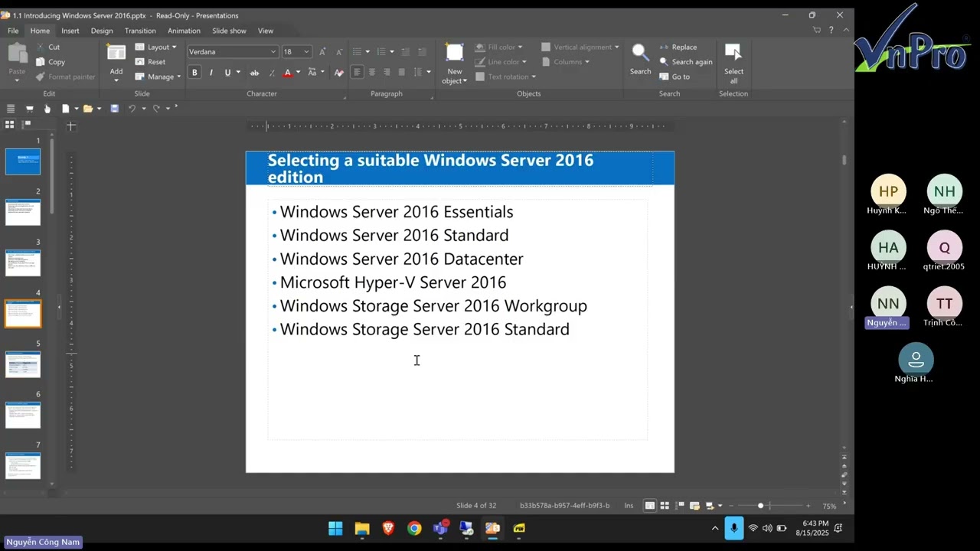Select slide 5 thumbnail in the panel

click(23, 364)
